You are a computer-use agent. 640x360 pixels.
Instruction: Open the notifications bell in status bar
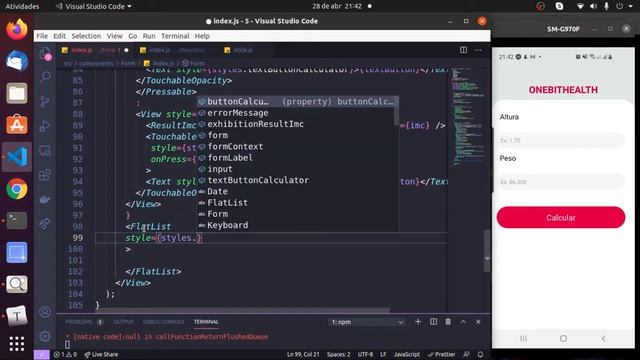(x=480, y=354)
